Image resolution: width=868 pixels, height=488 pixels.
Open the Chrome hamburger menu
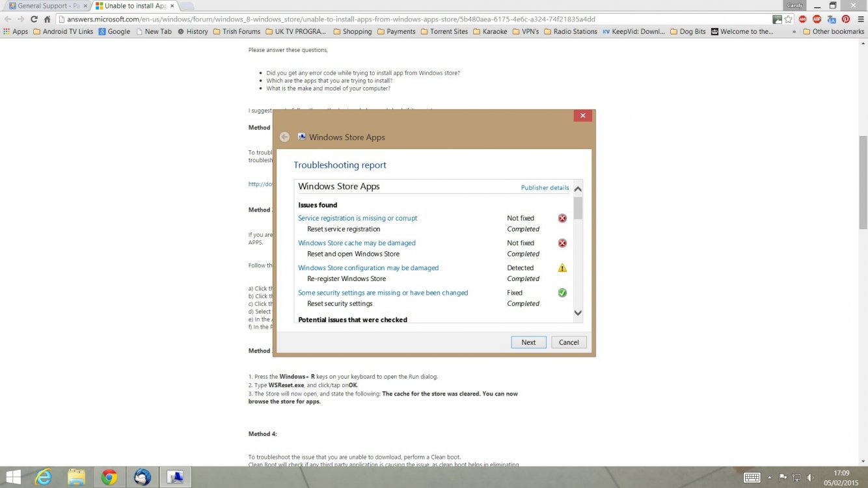860,19
